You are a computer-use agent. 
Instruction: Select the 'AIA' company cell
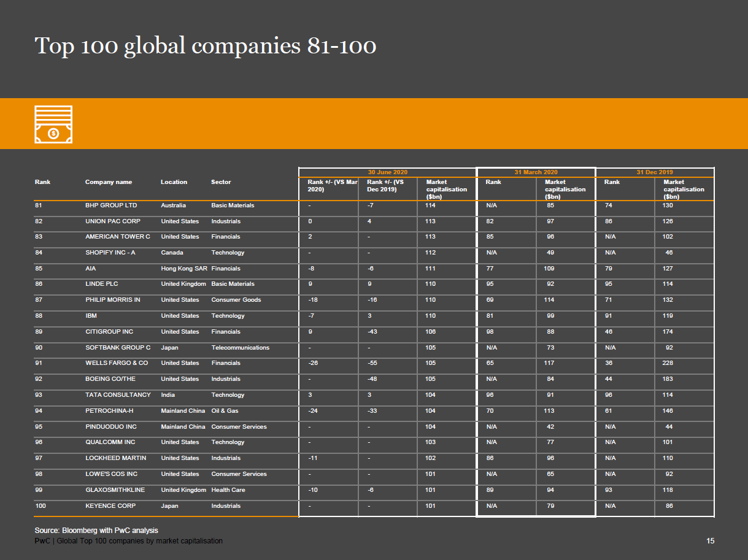point(91,269)
